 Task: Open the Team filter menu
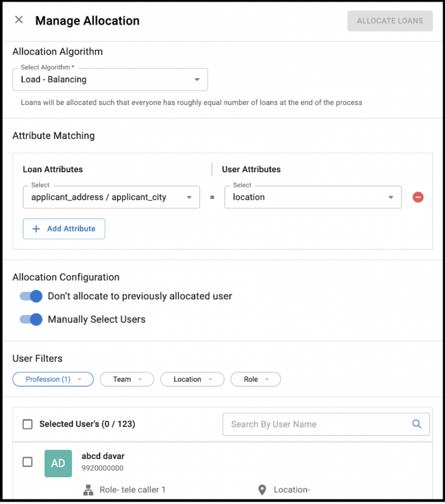click(126, 379)
